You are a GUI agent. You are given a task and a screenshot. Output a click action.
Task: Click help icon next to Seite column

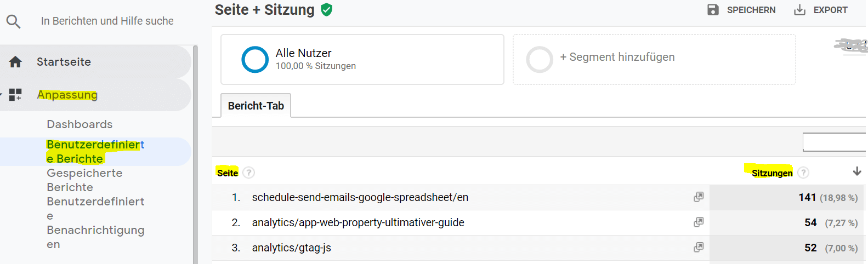(x=249, y=173)
